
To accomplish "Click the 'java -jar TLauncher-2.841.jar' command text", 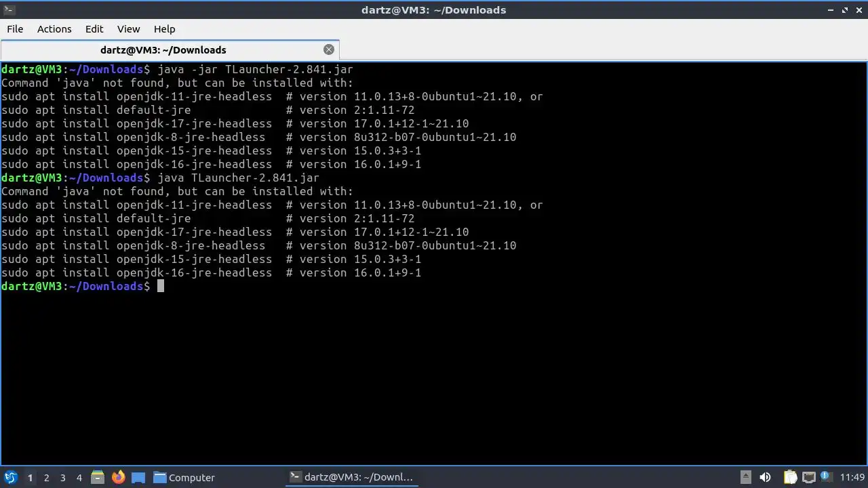I will pyautogui.click(x=255, y=69).
